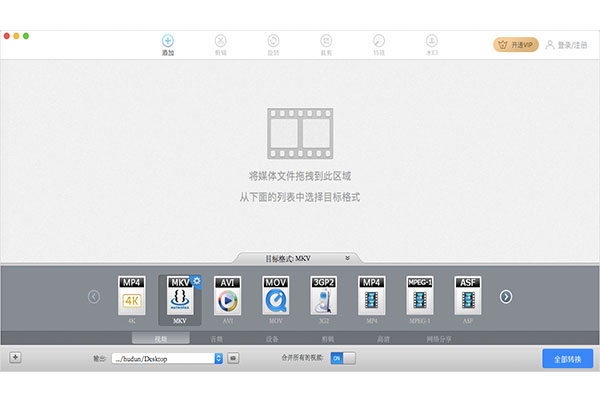Click the 全部转换 convert all button
Image resolution: width=600 pixels, height=400 pixels.
pos(567,358)
